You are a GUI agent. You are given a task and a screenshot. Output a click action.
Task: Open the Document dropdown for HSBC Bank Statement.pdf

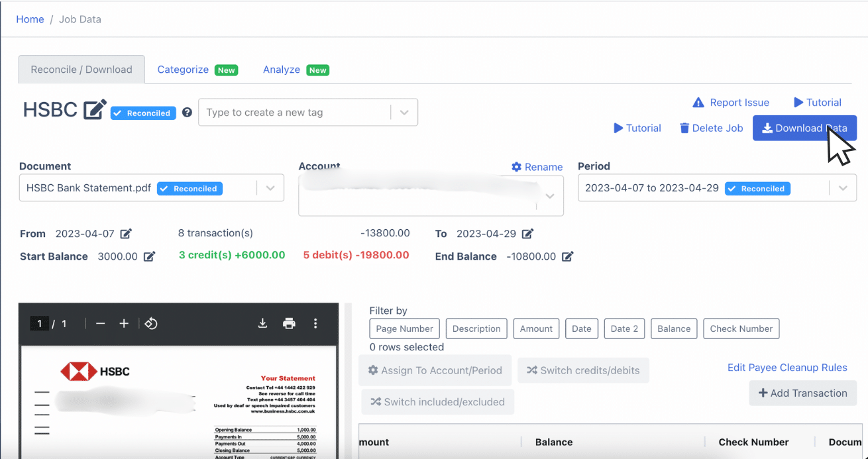[152, 188]
